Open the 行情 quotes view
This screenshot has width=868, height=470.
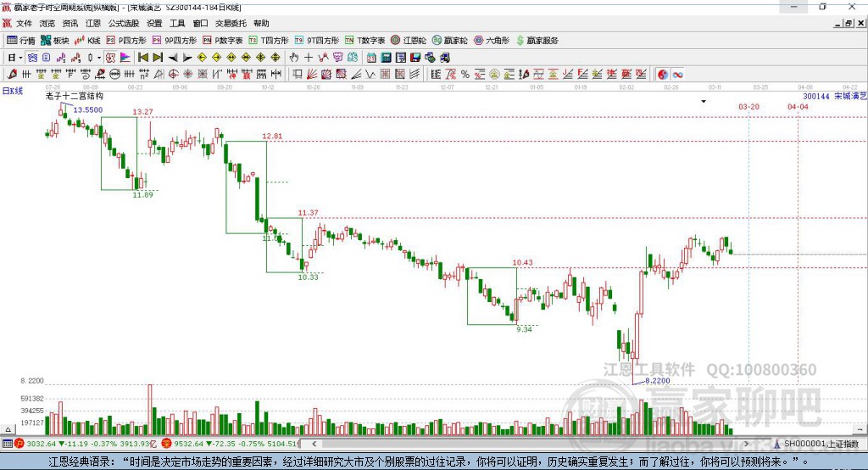(x=21, y=41)
